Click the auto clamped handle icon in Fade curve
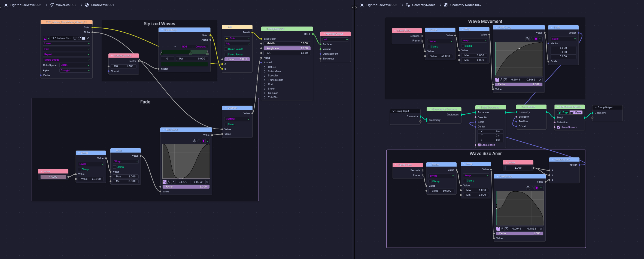 pos(173,182)
